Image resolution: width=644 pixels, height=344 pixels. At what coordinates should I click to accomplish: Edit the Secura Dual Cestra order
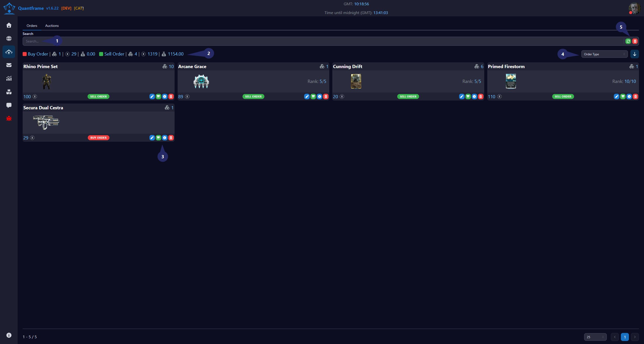point(152,138)
